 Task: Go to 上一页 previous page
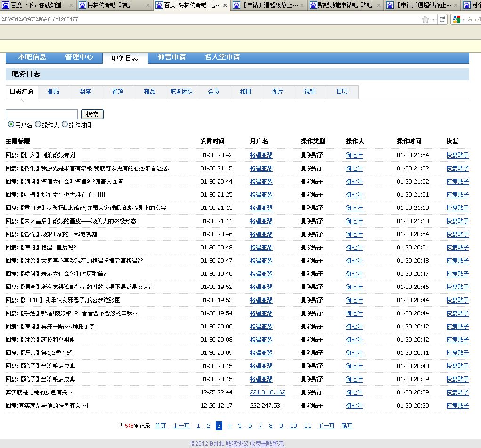181,426
